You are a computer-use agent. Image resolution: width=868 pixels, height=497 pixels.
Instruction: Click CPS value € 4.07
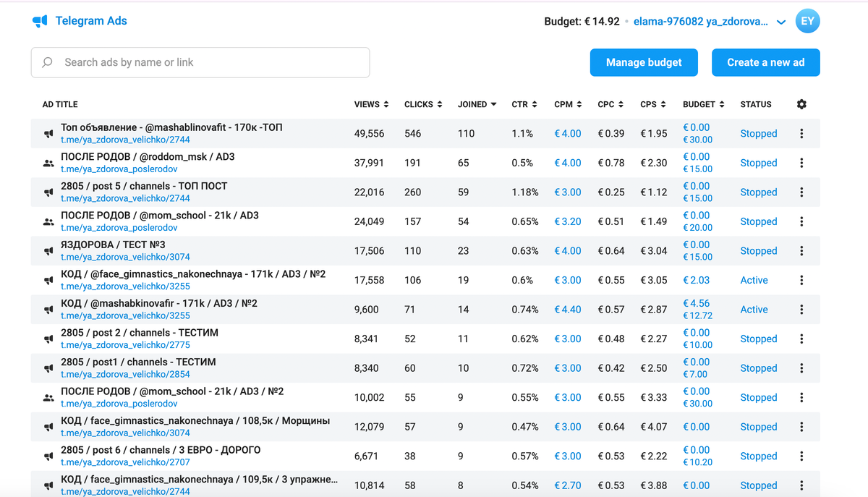pyautogui.click(x=654, y=427)
